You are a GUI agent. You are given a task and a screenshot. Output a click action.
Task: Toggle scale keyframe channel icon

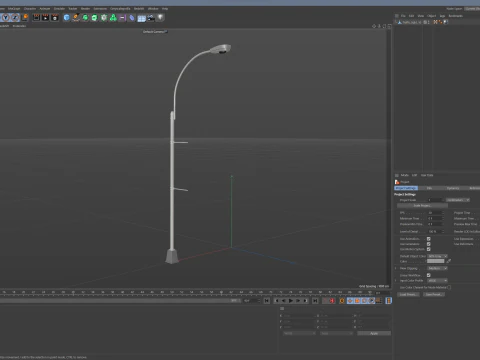click(x=357, y=301)
